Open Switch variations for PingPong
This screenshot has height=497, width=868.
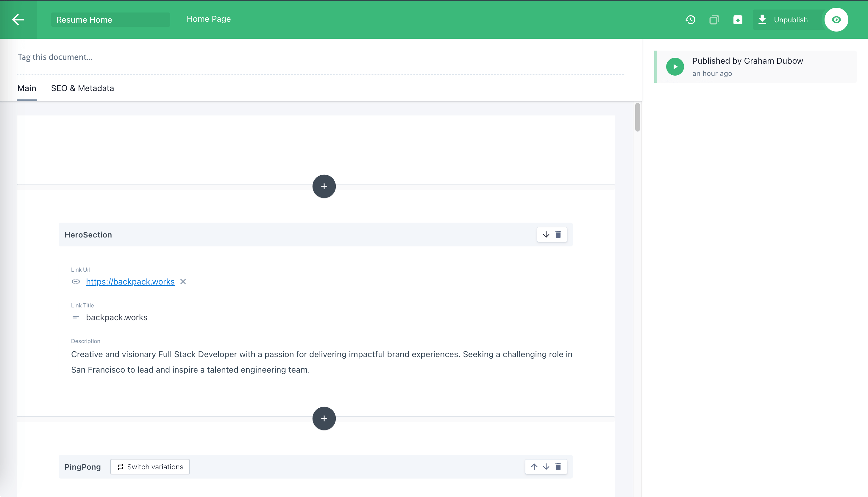pyautogui.click(x=150, y=467)
